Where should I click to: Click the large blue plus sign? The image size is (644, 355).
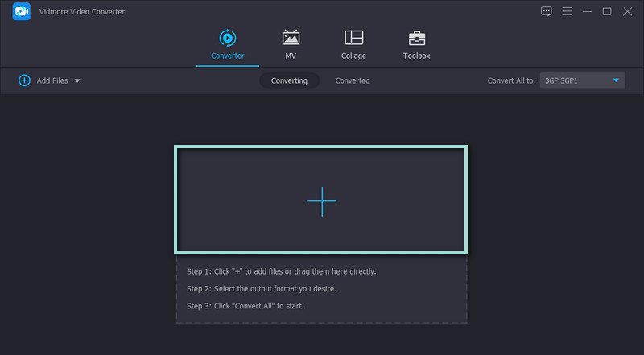coord(321,200)
